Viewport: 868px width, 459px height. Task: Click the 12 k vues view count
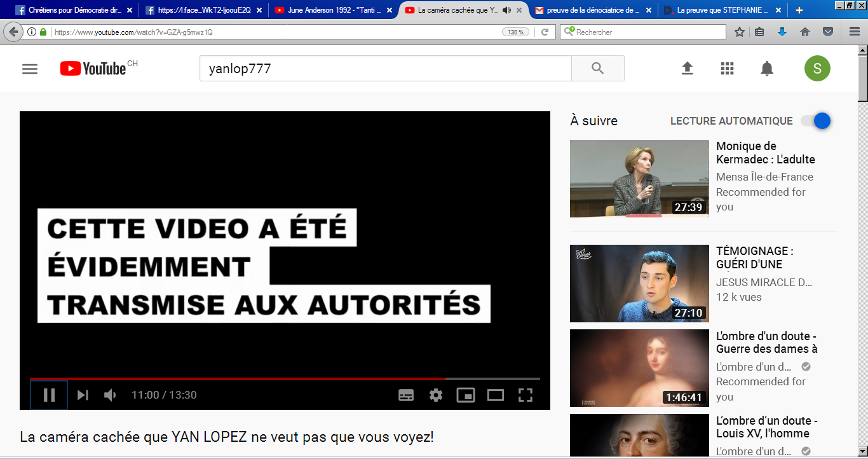(x=739, y=297)
